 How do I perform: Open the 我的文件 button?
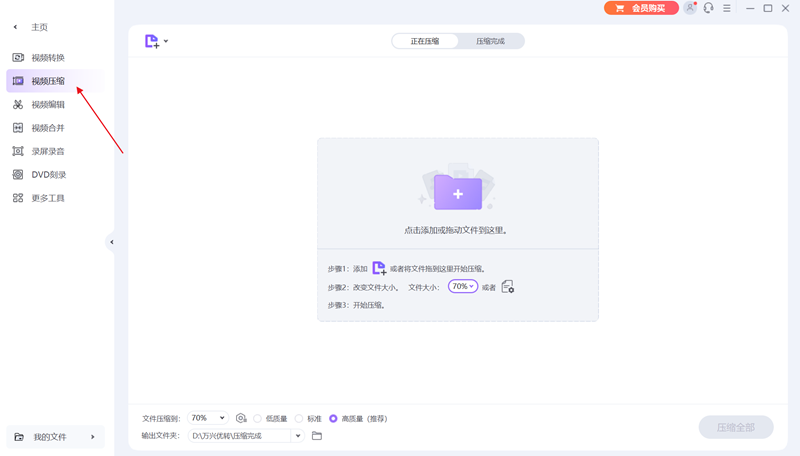[x=55, y=437]
